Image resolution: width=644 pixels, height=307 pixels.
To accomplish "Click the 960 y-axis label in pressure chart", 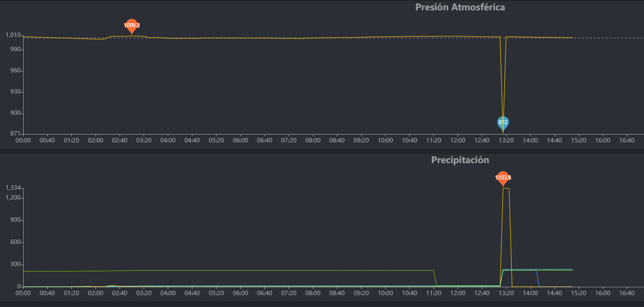I will 15,71.
